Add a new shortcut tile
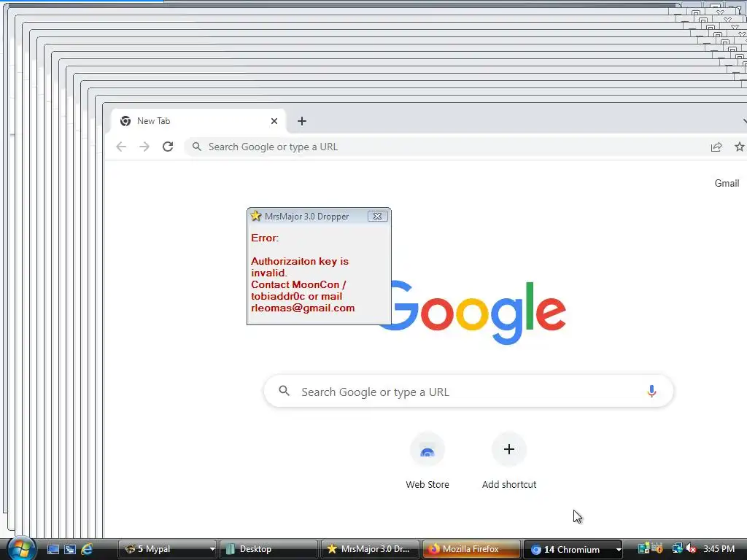This screenshot has width=747, height=560. coord(508,461)
